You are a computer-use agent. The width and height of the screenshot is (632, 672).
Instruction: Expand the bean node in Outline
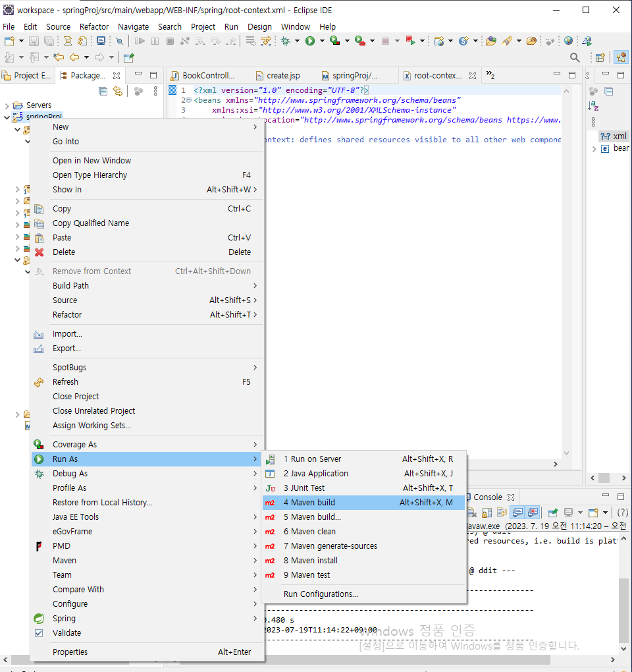click(x=594, y=149)
